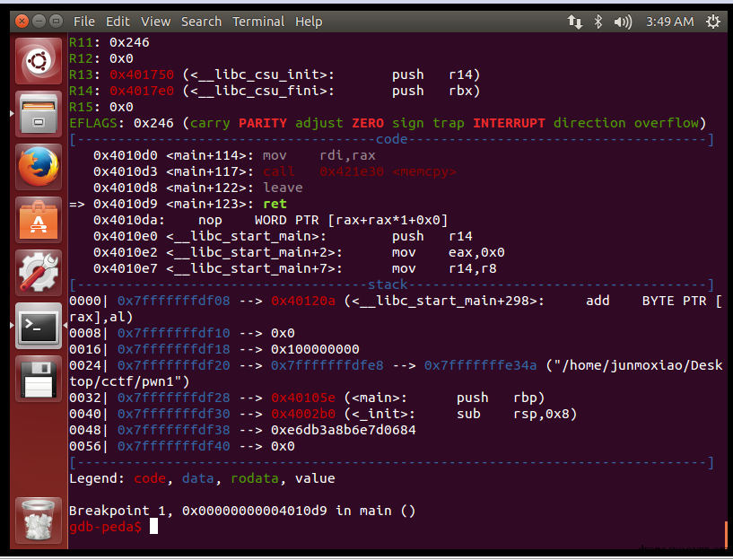This screenshot has width=733, height=560.
Task: Maximize the terminal window
Action: coord(57,21)
